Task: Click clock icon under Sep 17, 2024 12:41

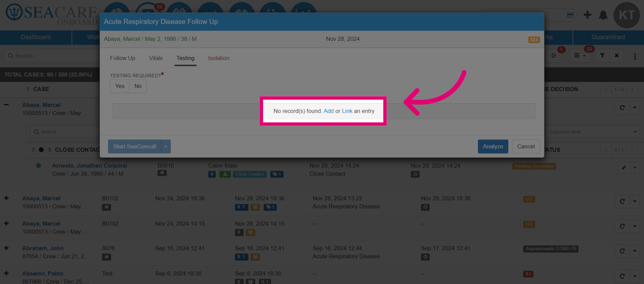Action: 425,257
